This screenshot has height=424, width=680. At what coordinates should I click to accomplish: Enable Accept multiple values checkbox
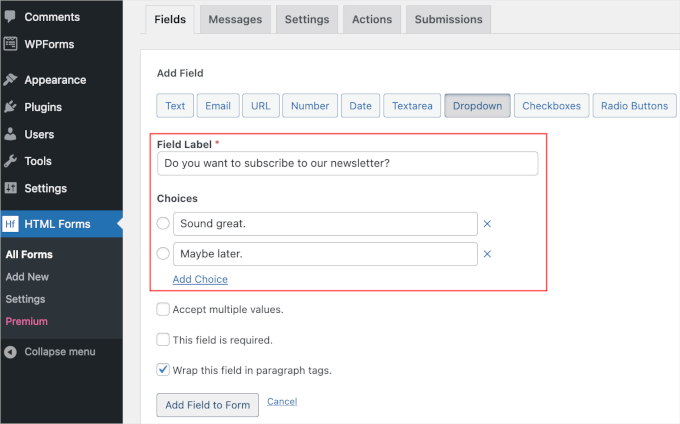(x=164, y=310)
